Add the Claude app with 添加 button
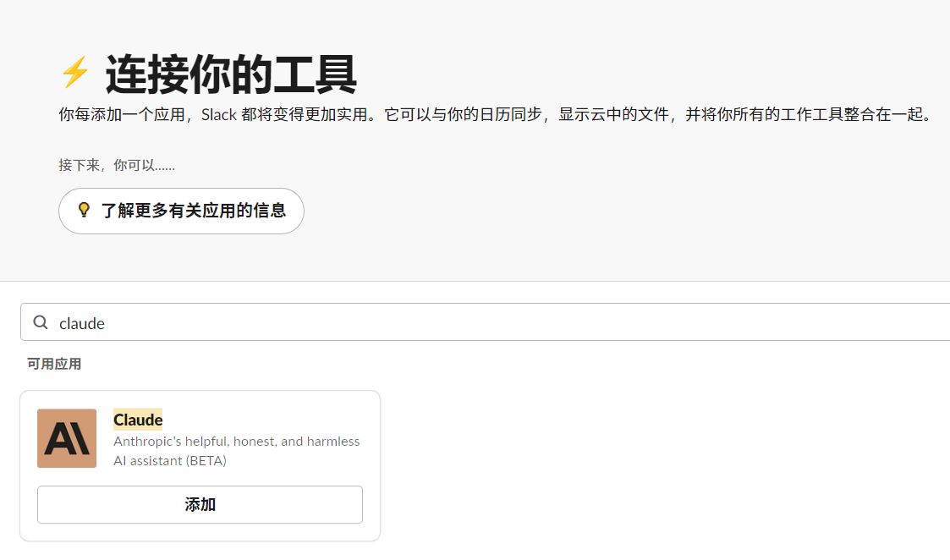The height and width of the screenshot is (560, 950). 200,504
